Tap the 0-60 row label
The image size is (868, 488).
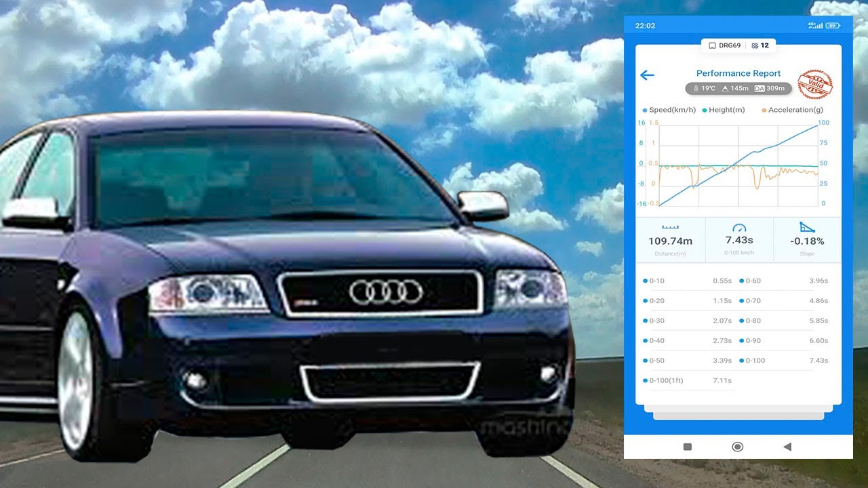point(753,281)
